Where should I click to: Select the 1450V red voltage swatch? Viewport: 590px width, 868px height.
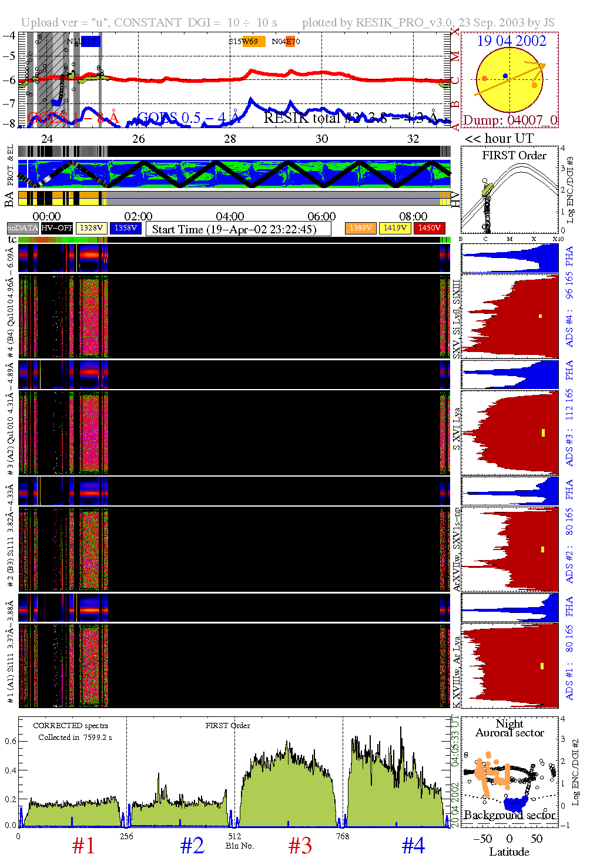click(x=430, y=228)
